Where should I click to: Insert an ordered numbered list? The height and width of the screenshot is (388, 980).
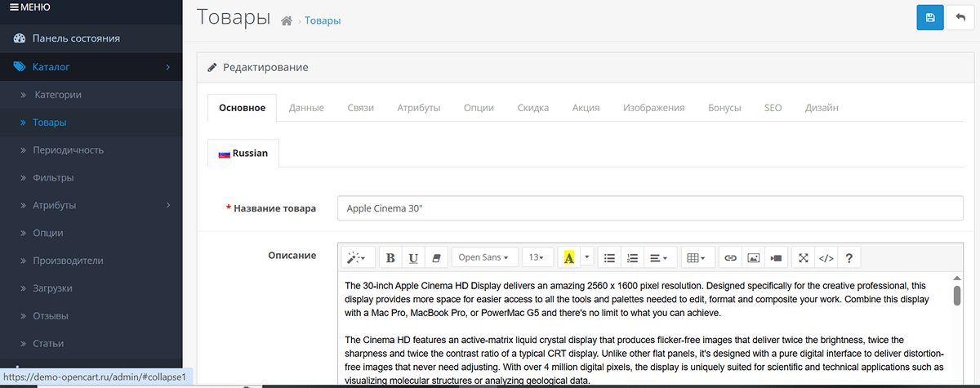632,257
